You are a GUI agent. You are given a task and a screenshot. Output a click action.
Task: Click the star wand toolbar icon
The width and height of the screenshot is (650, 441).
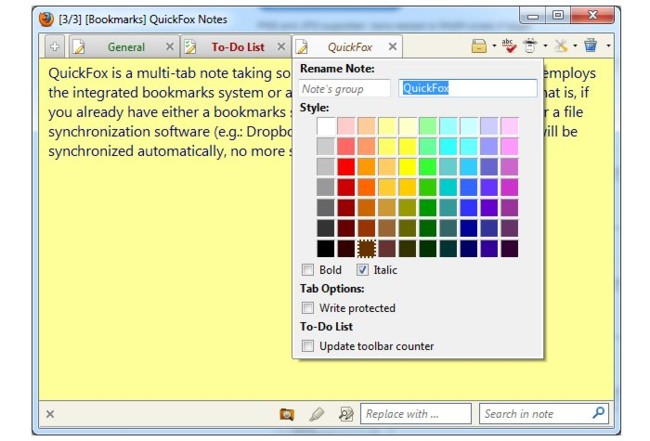[x=561, y=46]
